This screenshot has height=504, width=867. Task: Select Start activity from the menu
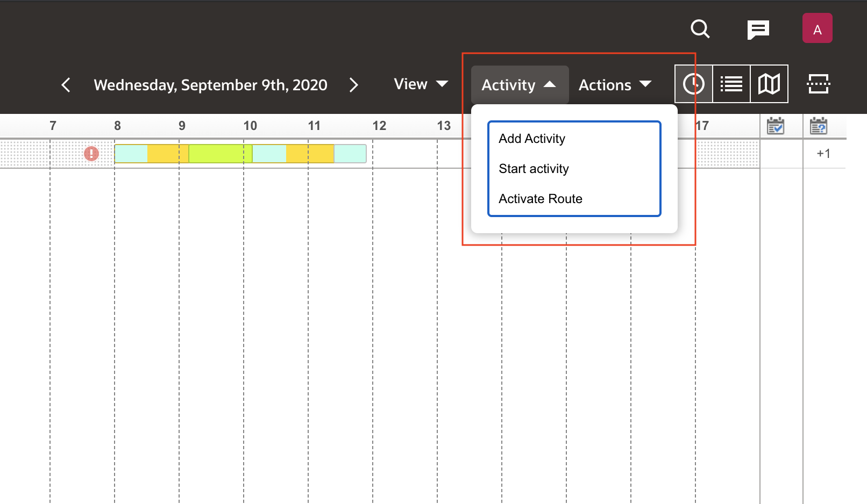(x=533, y=168)
